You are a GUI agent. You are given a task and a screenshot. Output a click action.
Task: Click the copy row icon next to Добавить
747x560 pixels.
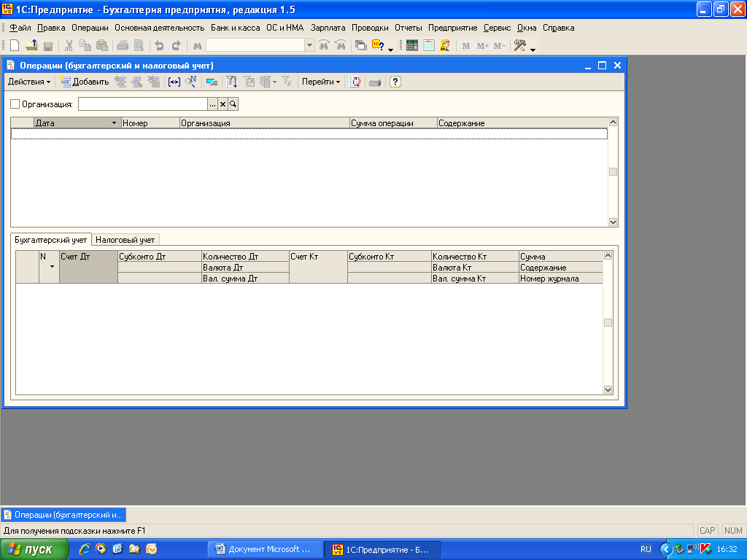(120, 82)
